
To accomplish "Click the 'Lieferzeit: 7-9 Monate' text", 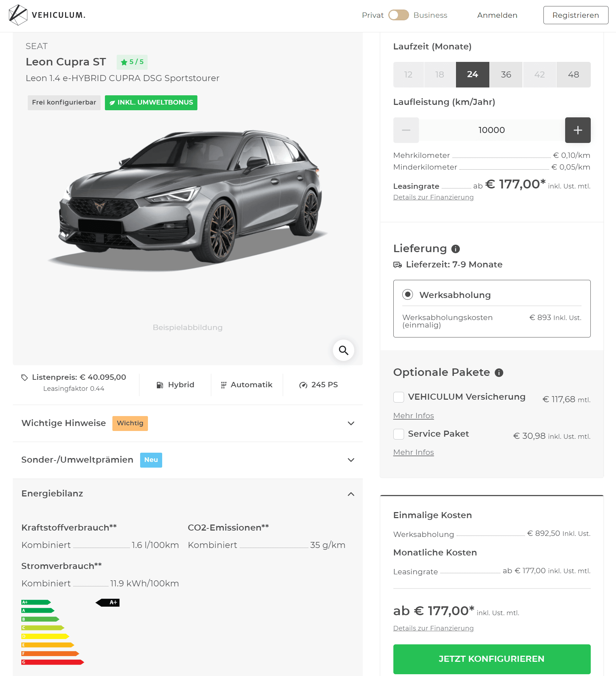I will coord(454,265).
